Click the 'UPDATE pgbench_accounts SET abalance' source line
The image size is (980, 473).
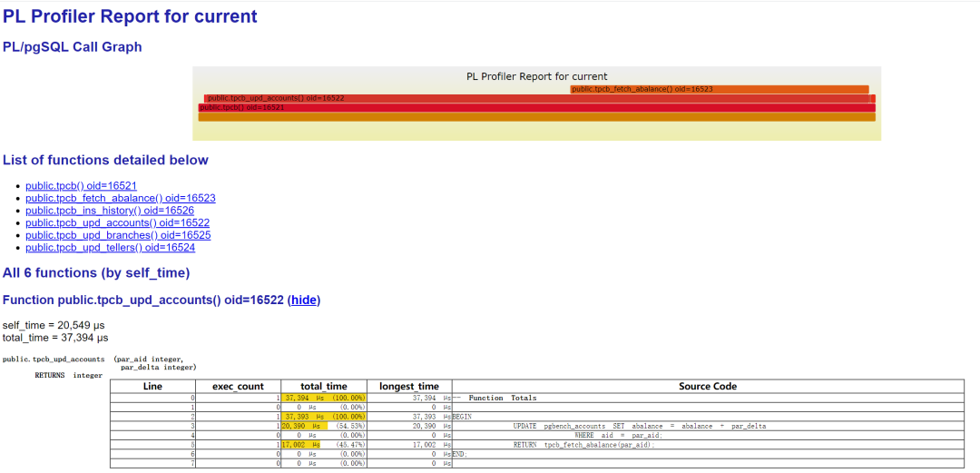tap(640, 426)
